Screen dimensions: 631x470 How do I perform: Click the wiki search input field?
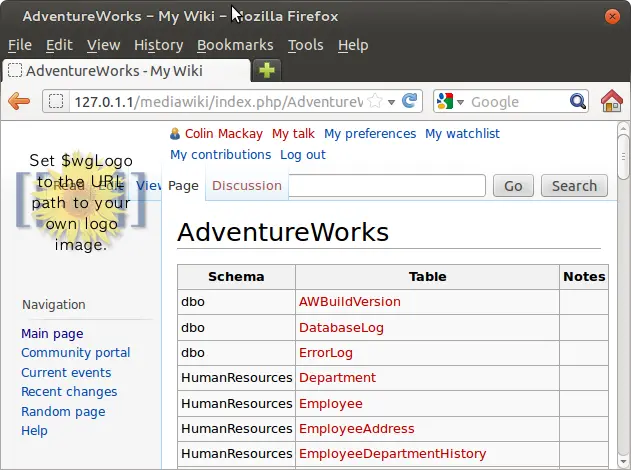[x=387, y=186]
